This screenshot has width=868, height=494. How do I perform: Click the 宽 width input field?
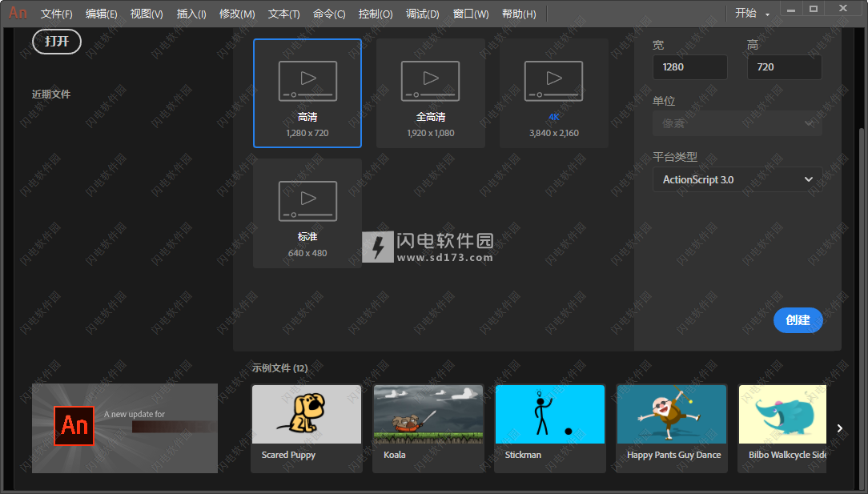[689, 67]
